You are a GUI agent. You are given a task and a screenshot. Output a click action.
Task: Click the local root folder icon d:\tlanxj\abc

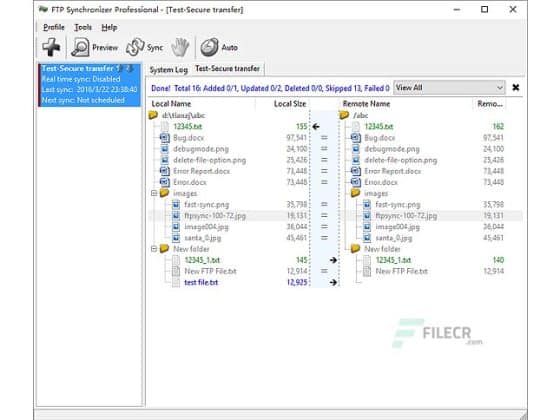[x=153, y=115]
